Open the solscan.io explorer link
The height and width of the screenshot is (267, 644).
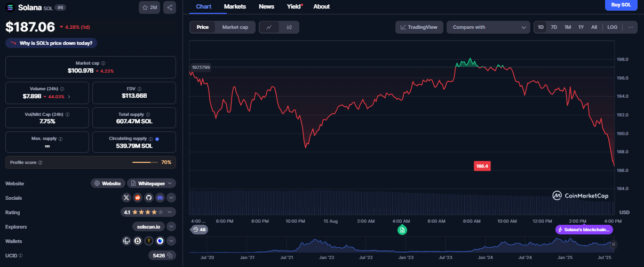click(x=148, y=226)
